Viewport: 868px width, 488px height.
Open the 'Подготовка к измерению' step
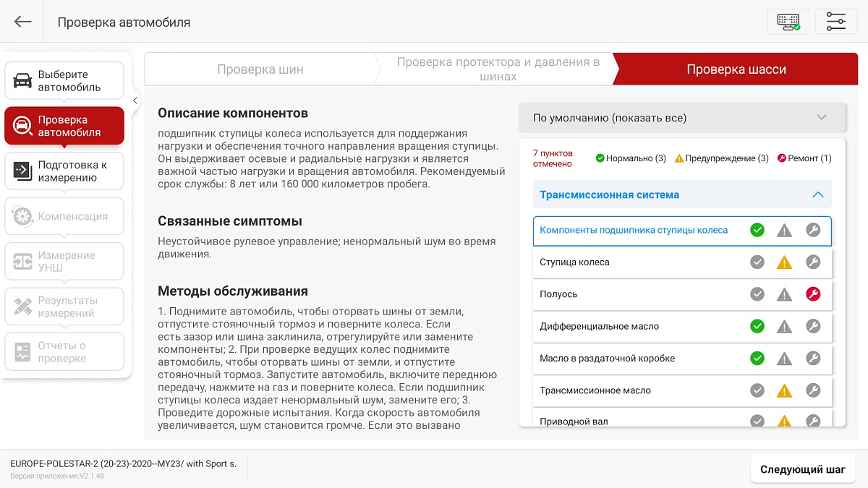64,171
